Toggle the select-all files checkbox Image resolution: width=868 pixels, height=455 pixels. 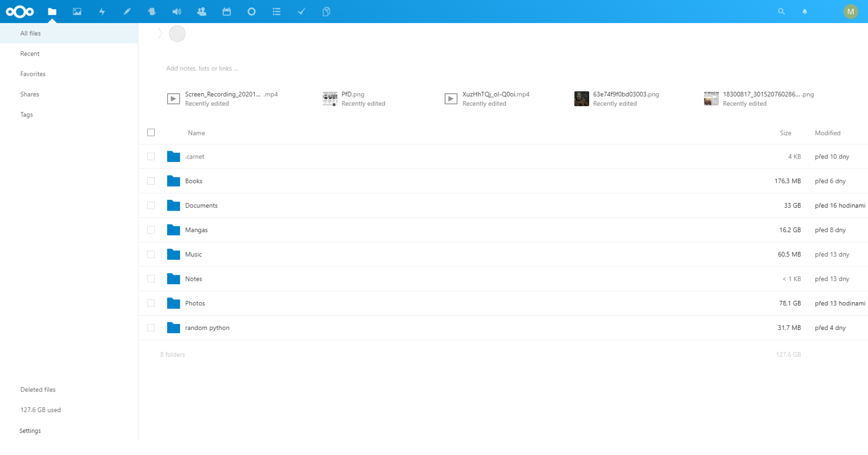coord(151,133)
